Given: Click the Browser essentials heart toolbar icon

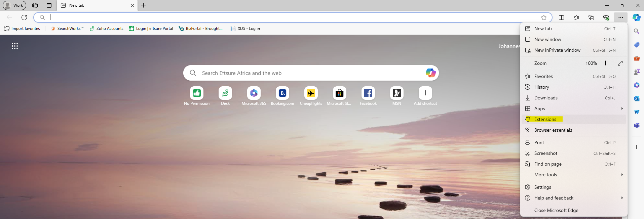Looking at the screenshot, I should [x=606, y=17].
